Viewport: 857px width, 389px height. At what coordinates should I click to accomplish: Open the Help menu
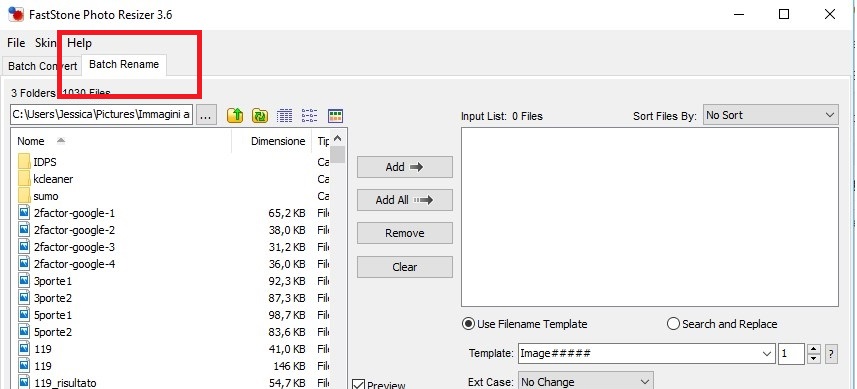[x=79, y=43]
